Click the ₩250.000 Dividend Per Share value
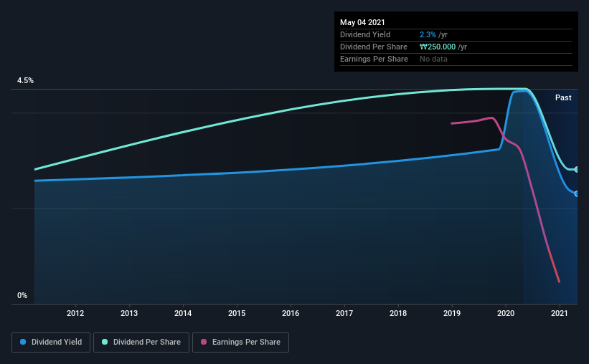This screenshot has height=364, width=589. [438, 47]
